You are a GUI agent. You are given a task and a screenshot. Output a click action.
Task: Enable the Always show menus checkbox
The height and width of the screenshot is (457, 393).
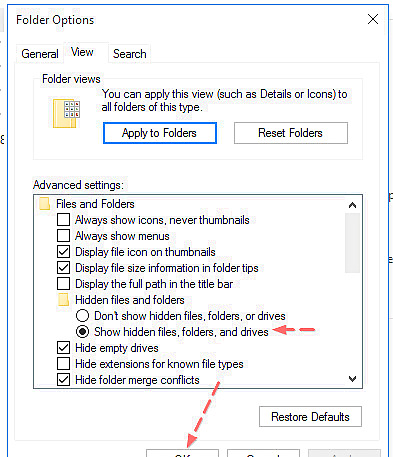tap(63, 236)
